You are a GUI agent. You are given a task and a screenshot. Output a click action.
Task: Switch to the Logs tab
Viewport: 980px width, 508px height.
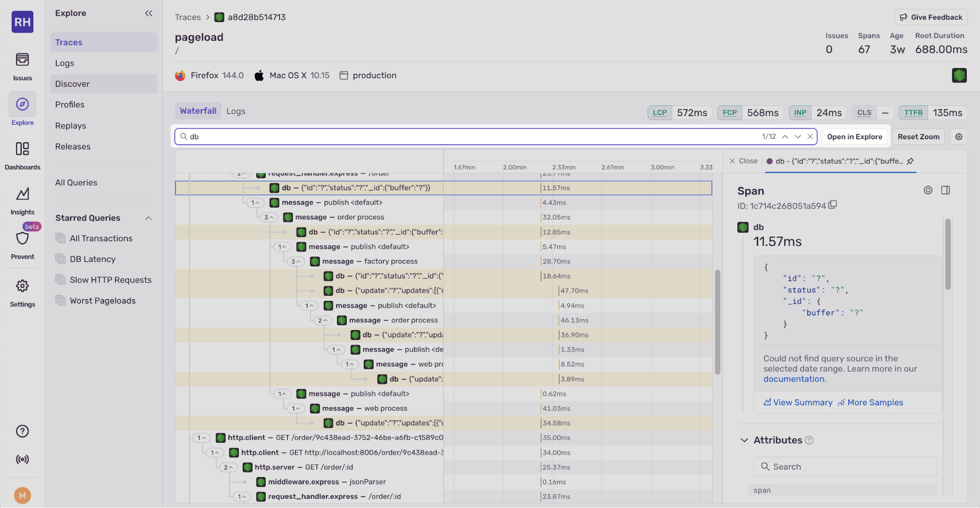235,111
